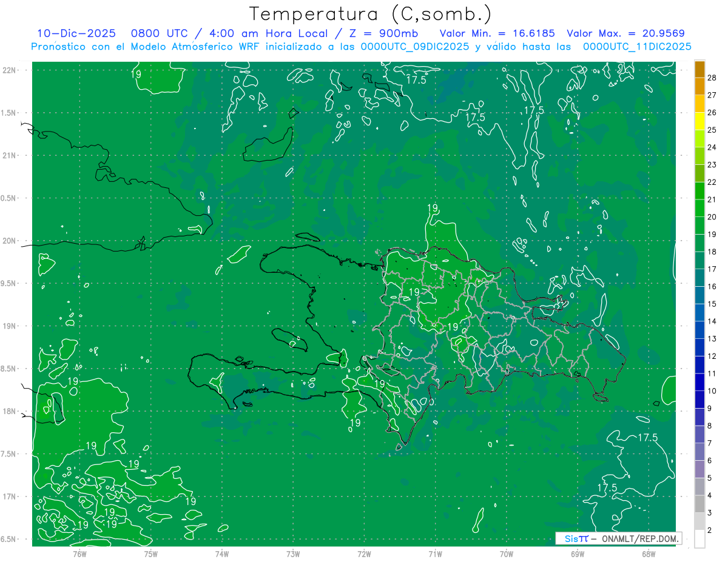Image resolution: width=728 pixels, height=562 pixels.
Task: Click the "75W" longitude axis label
Action: pyautogui.click(x=150, y=554)
